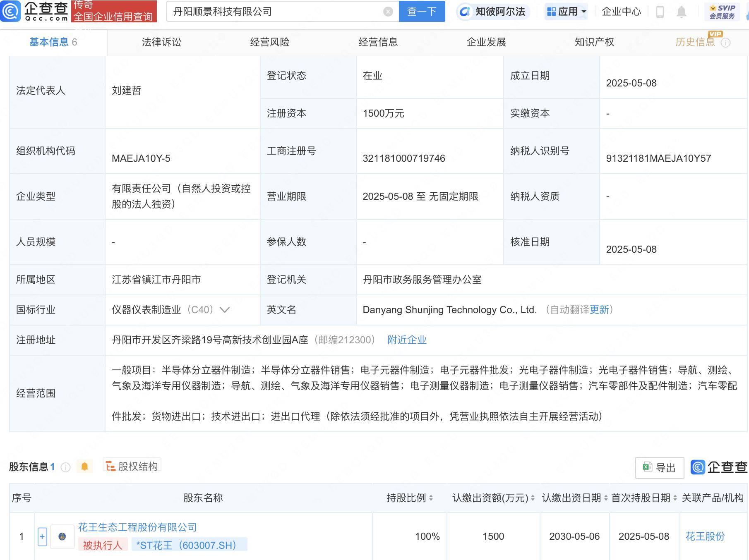Expand shareholder row plus button
749x560 pixels.
coord(42,536)
